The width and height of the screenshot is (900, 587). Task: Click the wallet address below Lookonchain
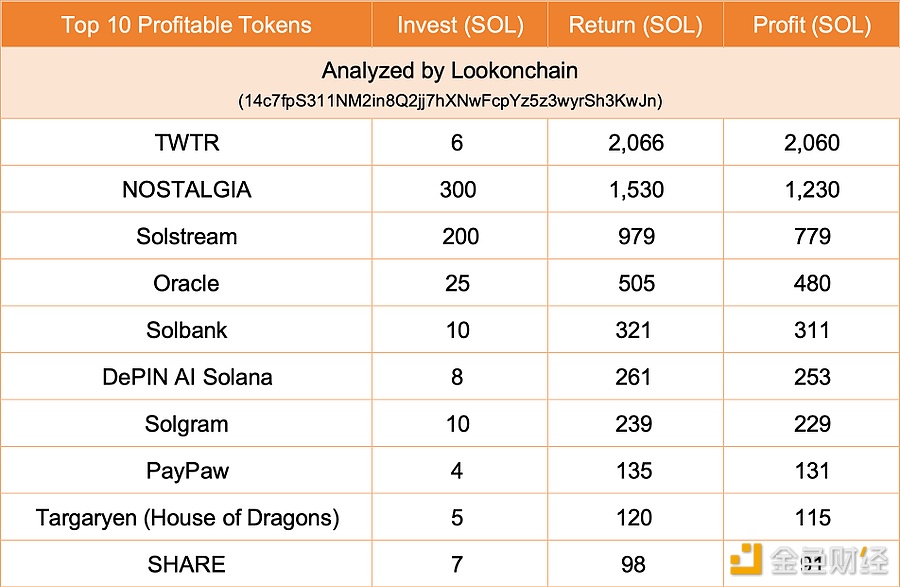click(450, 101)
